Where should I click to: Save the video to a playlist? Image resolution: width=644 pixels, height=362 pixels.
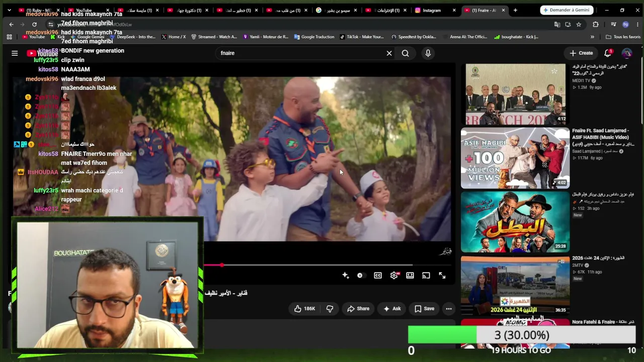point(424,309)
